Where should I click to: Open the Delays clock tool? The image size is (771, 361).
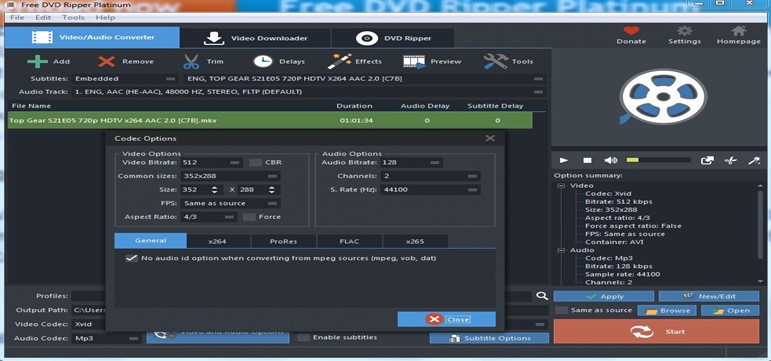[263, 61]
